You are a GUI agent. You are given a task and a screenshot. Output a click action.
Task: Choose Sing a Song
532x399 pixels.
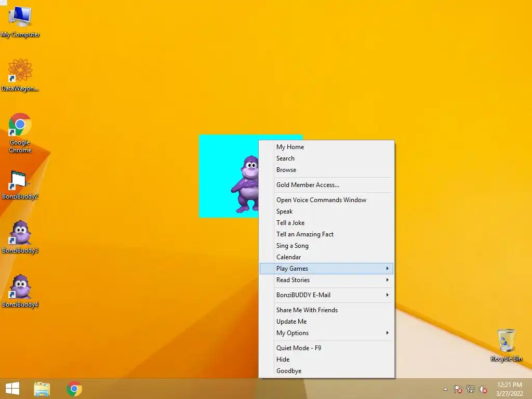326,246
